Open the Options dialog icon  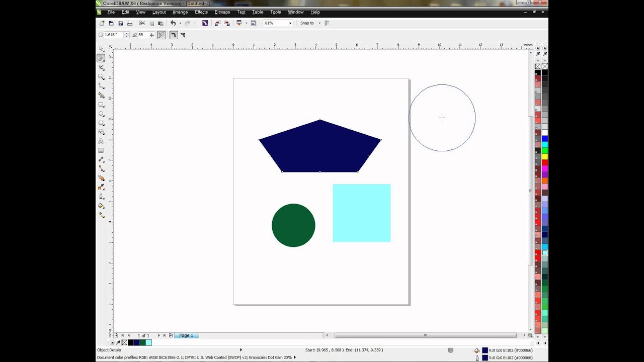[x=327, y=23]
